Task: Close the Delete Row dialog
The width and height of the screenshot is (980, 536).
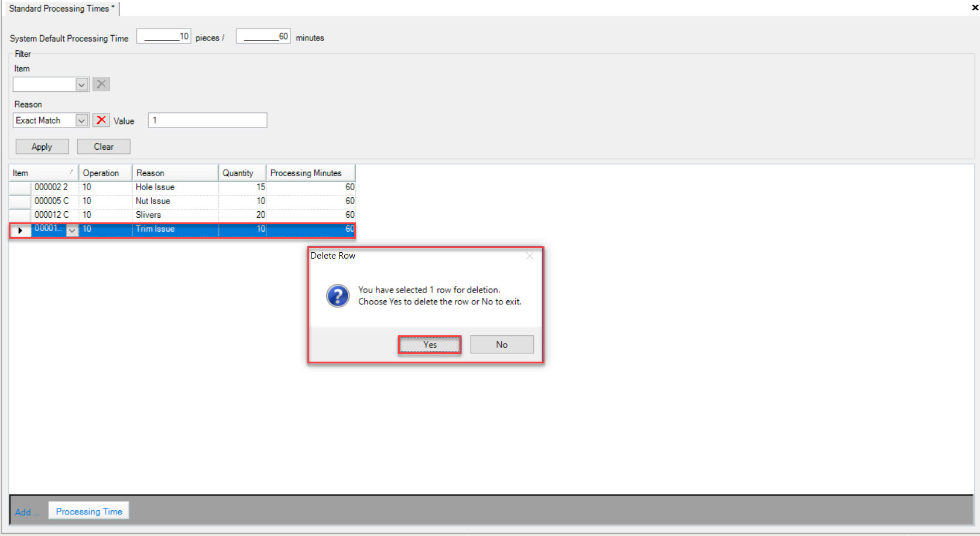Action: (530, 256)
